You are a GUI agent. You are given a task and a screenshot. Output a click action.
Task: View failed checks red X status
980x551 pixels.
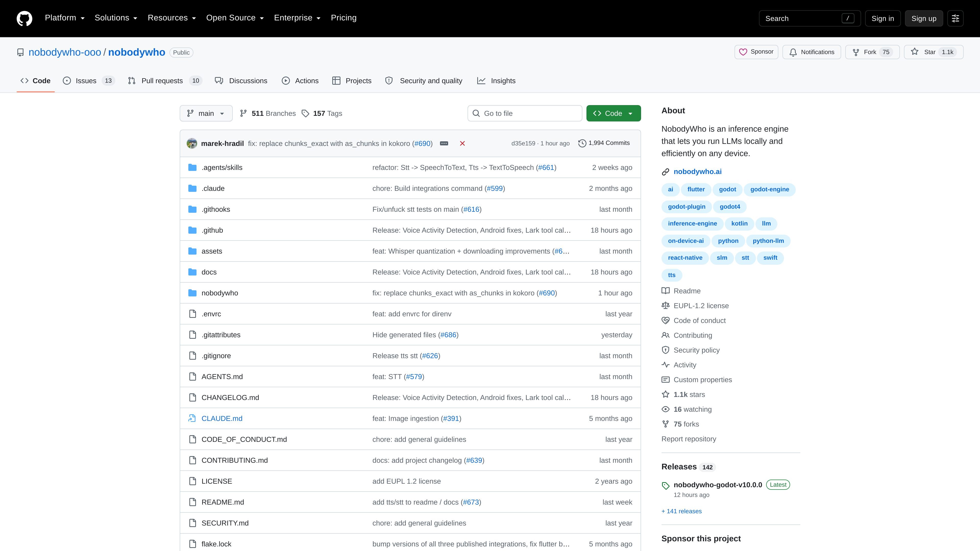[462, 143]
